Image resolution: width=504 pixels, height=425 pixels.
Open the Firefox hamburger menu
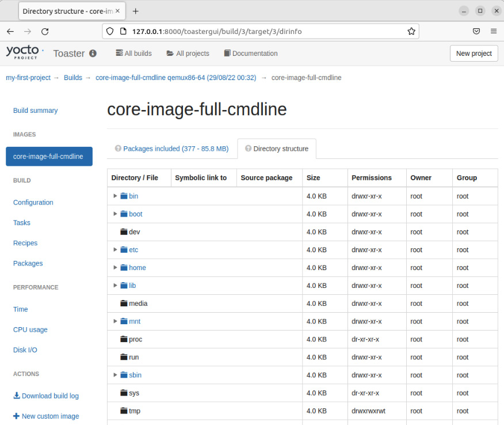pyautogui.click(x=494, y=31)
